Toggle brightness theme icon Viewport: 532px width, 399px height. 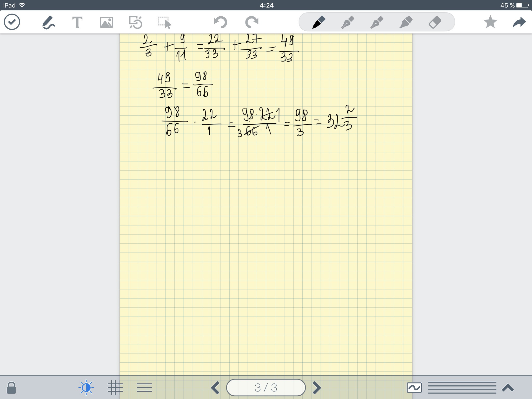[86, 388]
